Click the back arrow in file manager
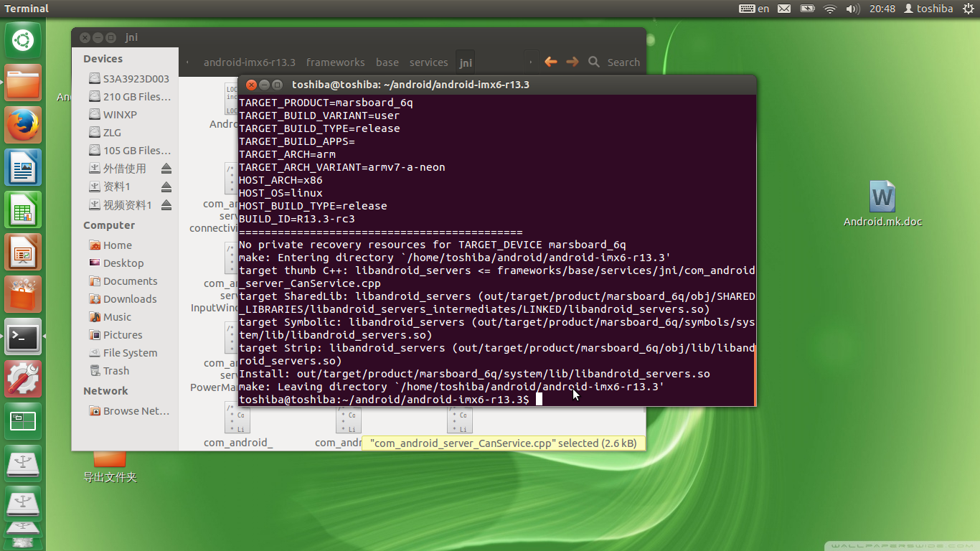Image resolution: width=980 pixels, height=551 pixels. [551, 62]
